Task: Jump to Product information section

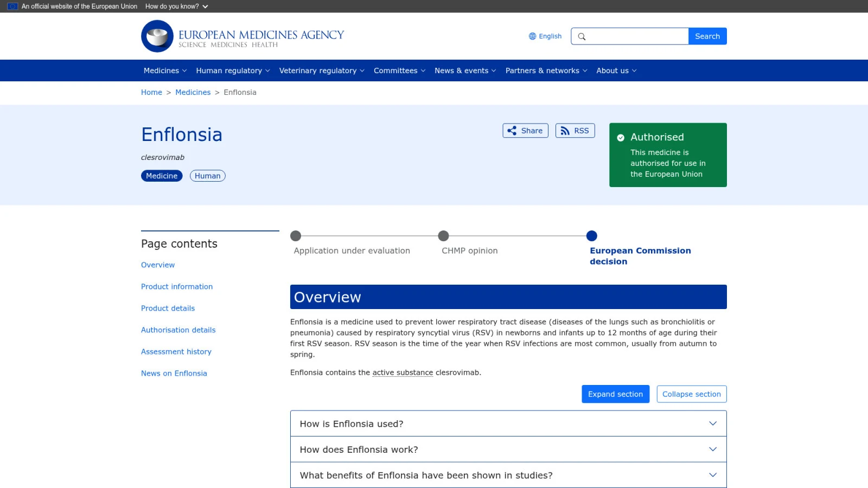Action: 177,286
